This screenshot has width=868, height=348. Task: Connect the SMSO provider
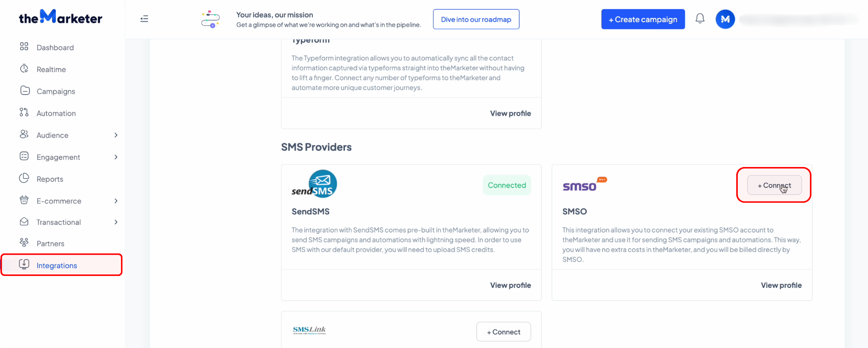(x=774, y=185)
